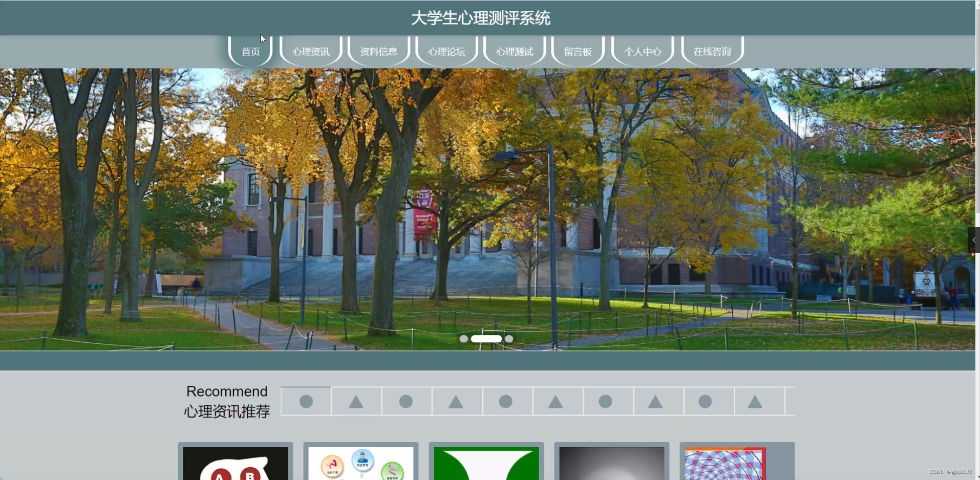980x480 pixels.
Task: Click the active elongated carousel indicator
Action: (x=486, y=339)
